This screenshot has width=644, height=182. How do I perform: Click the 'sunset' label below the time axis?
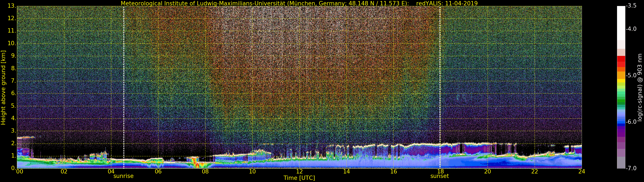pos(440,176)
